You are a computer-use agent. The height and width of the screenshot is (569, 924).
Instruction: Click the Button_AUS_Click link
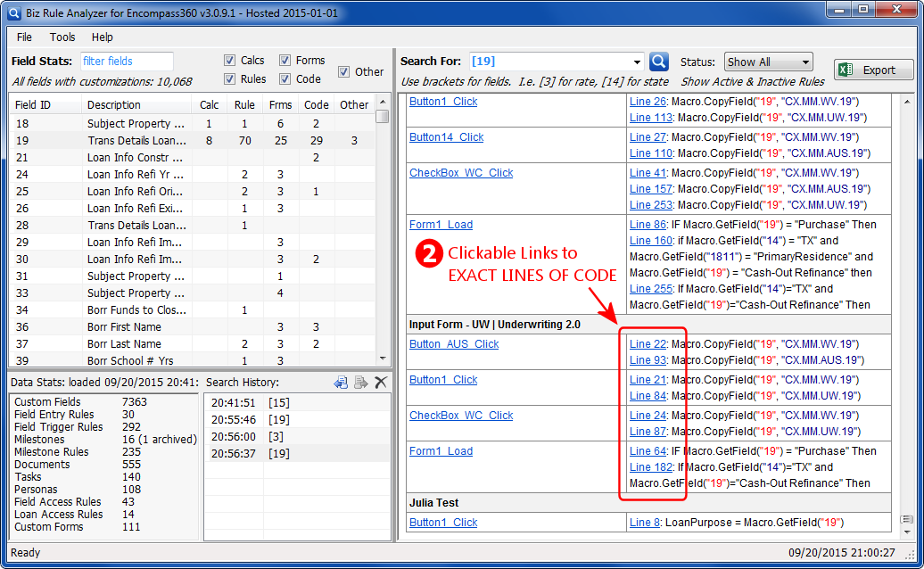454,344
